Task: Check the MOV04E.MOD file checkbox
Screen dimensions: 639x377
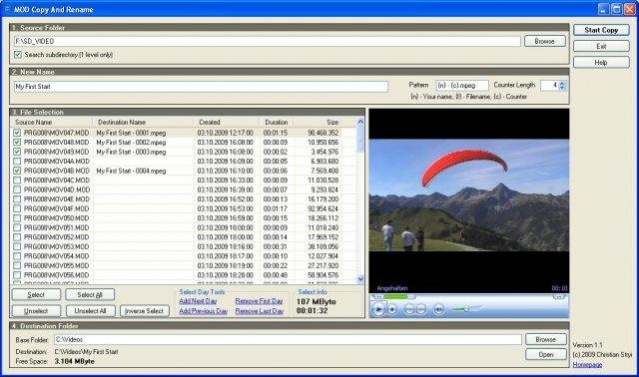Action: tap(17, 199)
